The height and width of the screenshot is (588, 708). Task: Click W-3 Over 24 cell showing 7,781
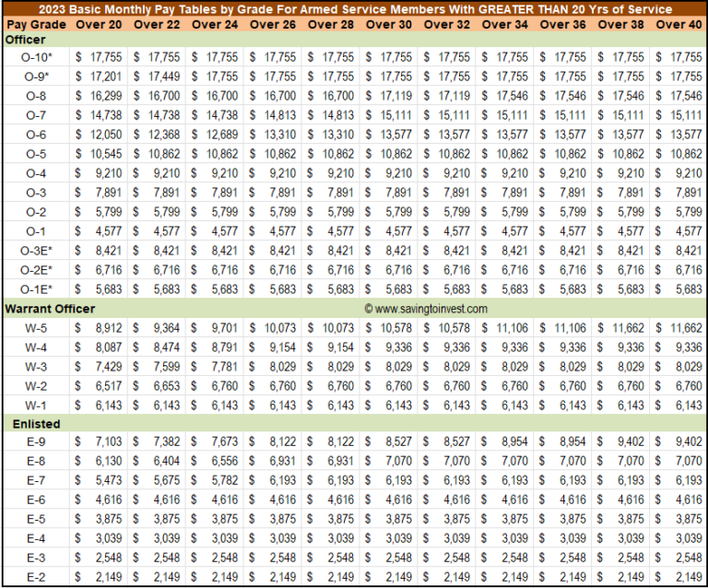215,367
